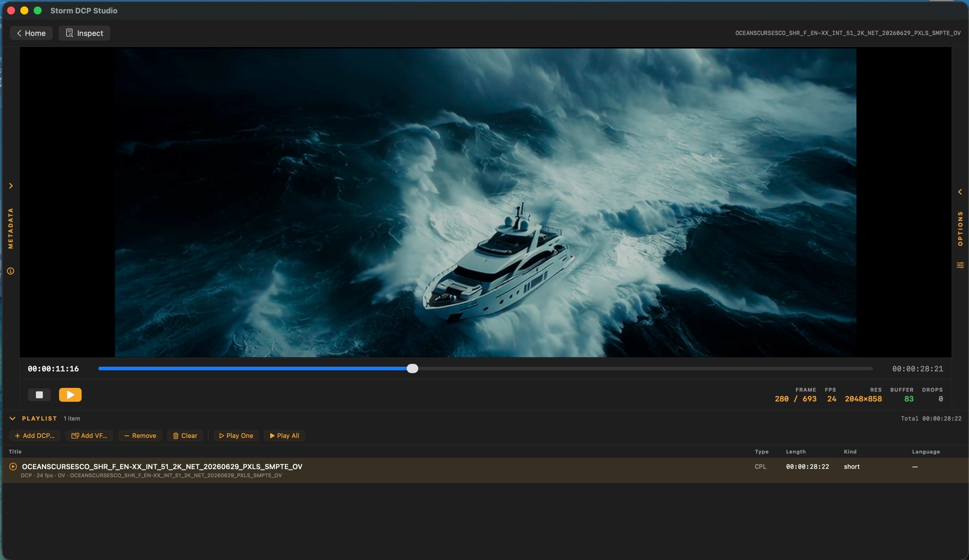The width and height of the screenshot is (969, 560).
Task: Click the Kind column header
Action: [x=850, y=452]
